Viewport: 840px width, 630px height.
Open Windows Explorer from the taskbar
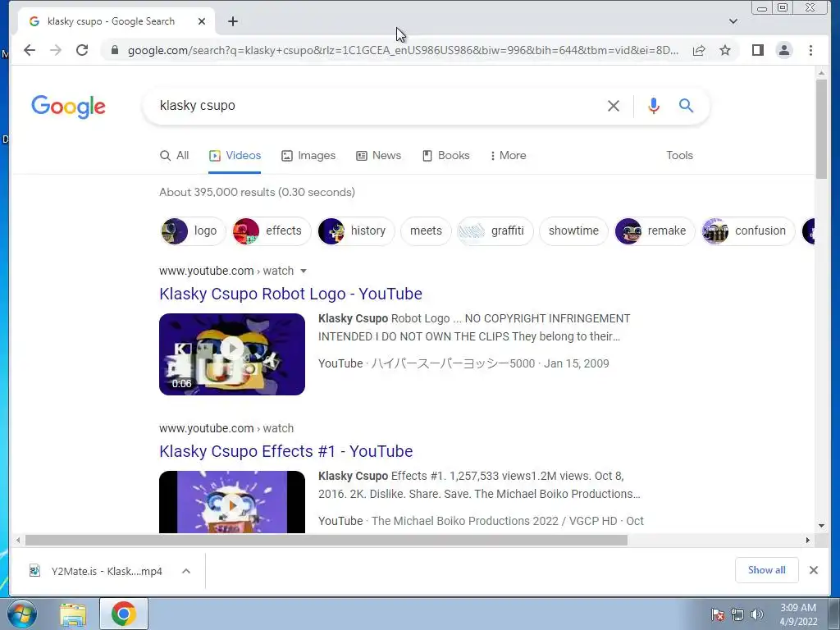pyautogui.click(x=73, y=614)
